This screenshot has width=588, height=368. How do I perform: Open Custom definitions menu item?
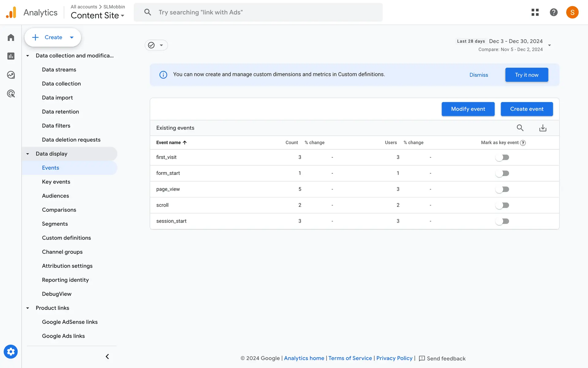pyautogui.click(x=66, y=238)
